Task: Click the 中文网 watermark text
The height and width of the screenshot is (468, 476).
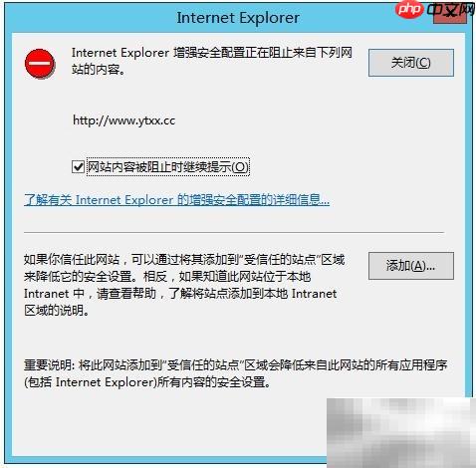Action: [x=451, y=9]
